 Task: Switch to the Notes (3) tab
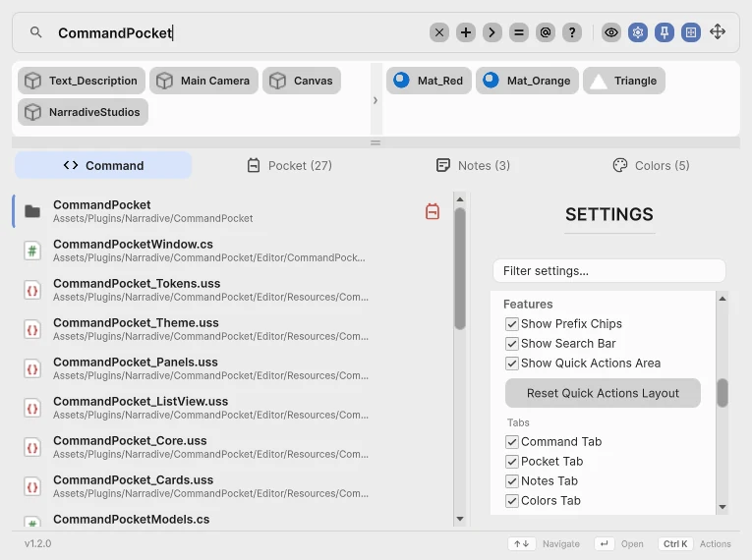click(x=473, y=165)
